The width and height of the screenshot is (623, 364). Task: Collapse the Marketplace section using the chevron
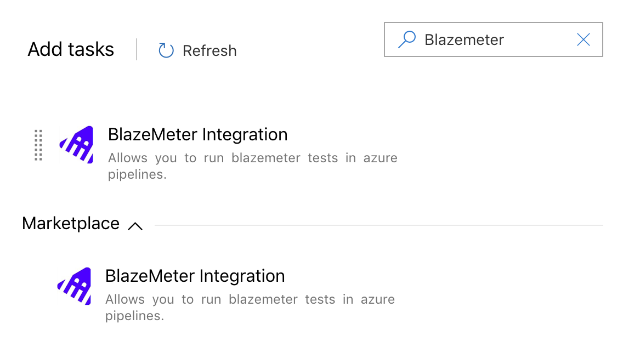[x=135, y=226]
